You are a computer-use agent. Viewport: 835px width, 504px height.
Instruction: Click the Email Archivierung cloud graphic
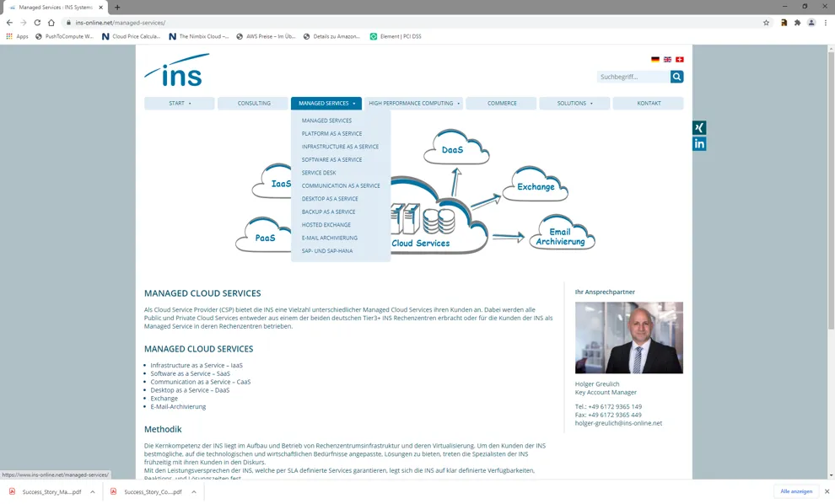click(x=561, y=233)
